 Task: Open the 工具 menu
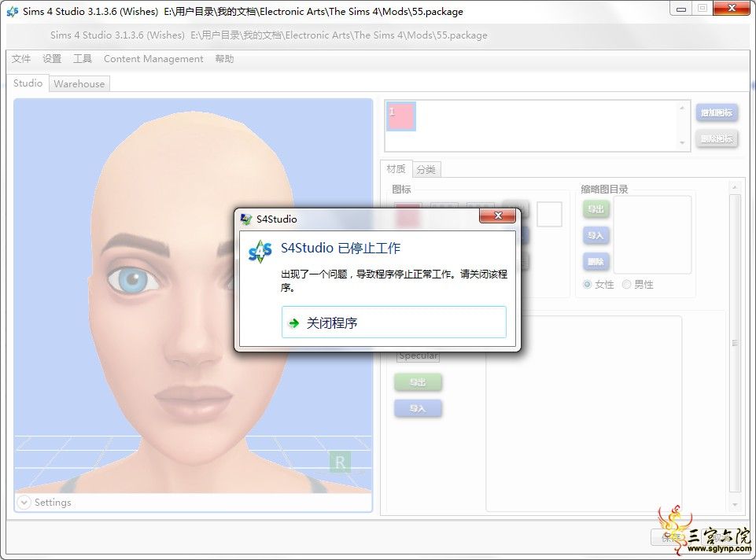tap(83, 59)
